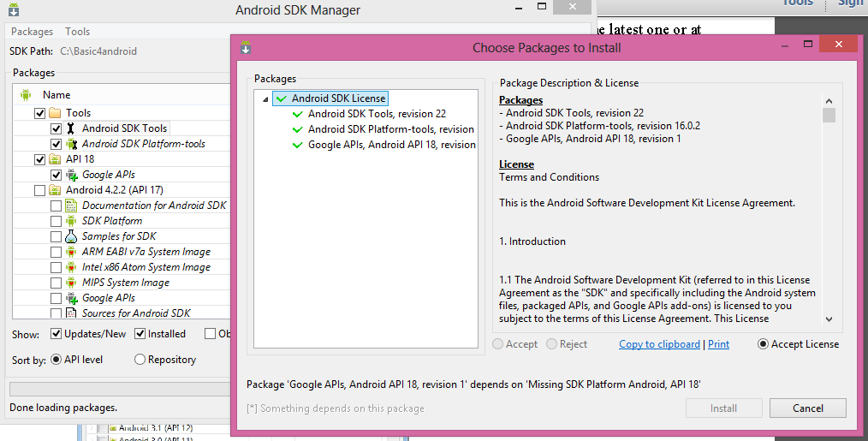Select the Repository sort option

point(140,360)
